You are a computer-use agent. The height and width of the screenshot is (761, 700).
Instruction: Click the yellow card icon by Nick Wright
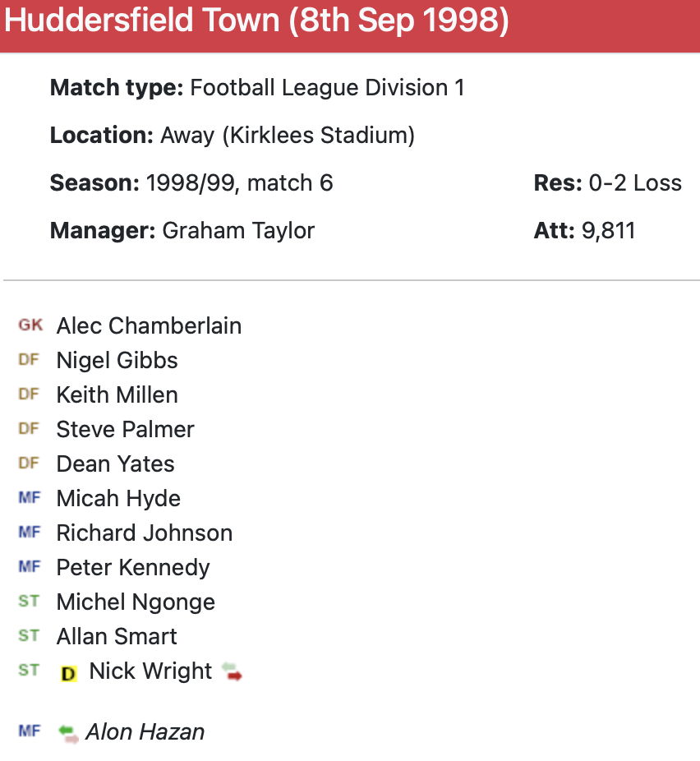[69, 673]
